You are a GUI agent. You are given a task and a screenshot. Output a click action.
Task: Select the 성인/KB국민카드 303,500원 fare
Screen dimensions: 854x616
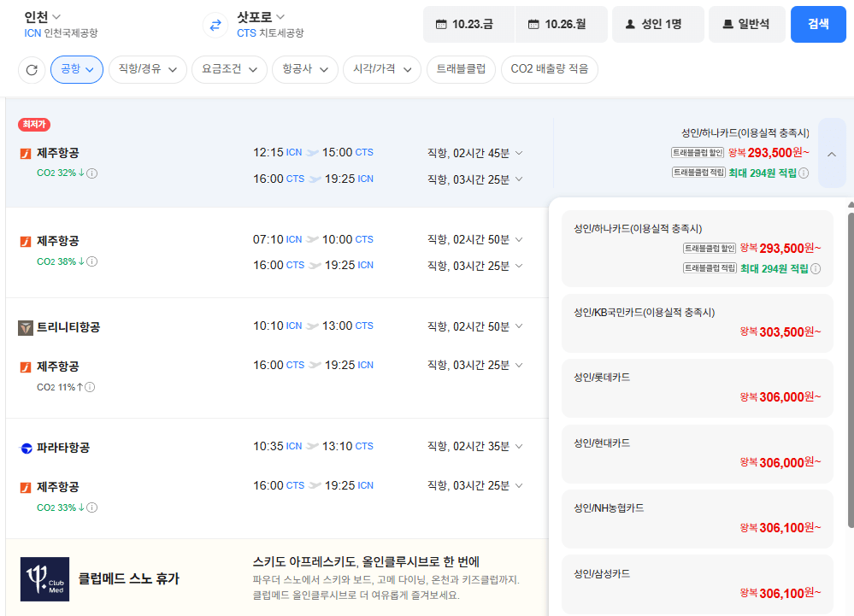[698, 323]
